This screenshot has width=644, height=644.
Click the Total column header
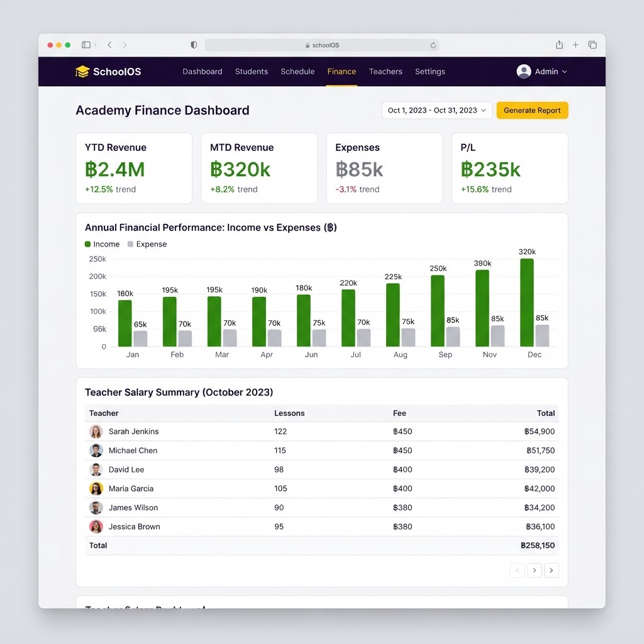click(x=546, y=413)
